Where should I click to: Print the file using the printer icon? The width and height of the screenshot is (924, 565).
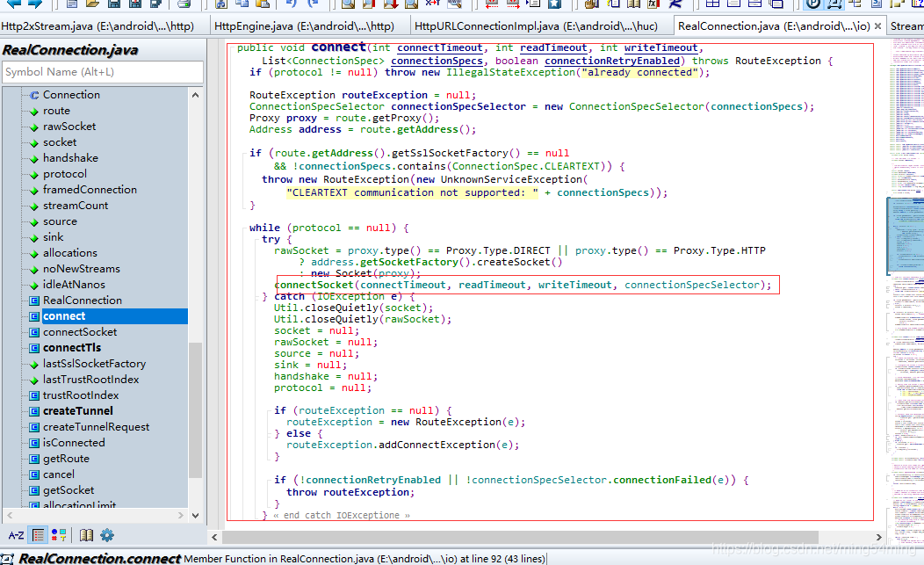pos(184,4)
